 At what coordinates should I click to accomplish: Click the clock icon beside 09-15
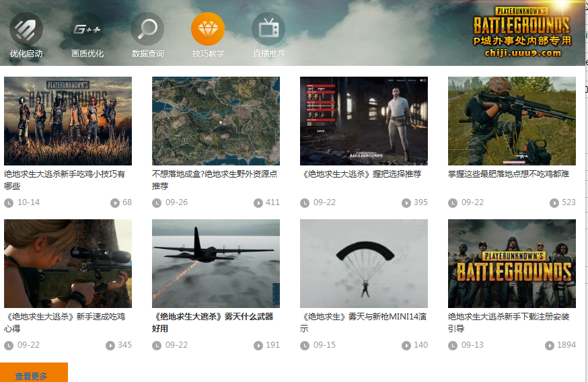pos(305,345)
